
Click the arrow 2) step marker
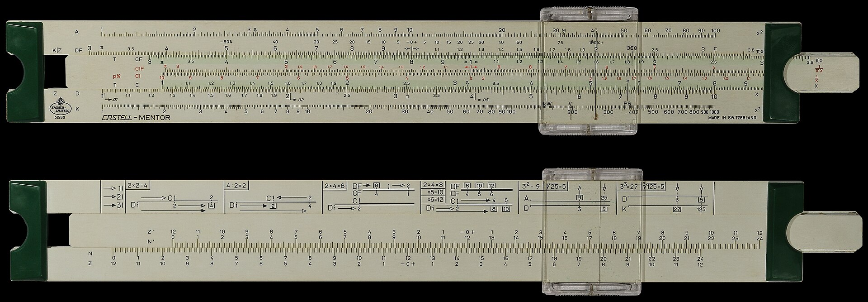click(113, 197)
